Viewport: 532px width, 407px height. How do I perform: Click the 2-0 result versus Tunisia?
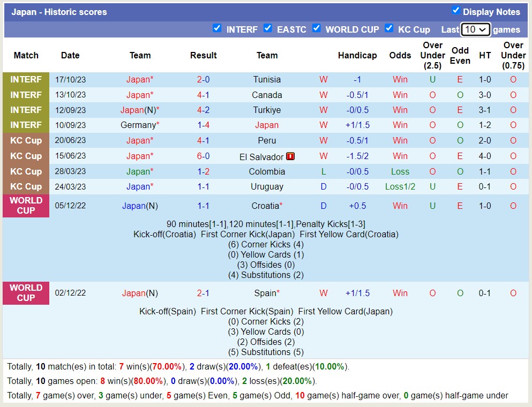pos(203,79)
